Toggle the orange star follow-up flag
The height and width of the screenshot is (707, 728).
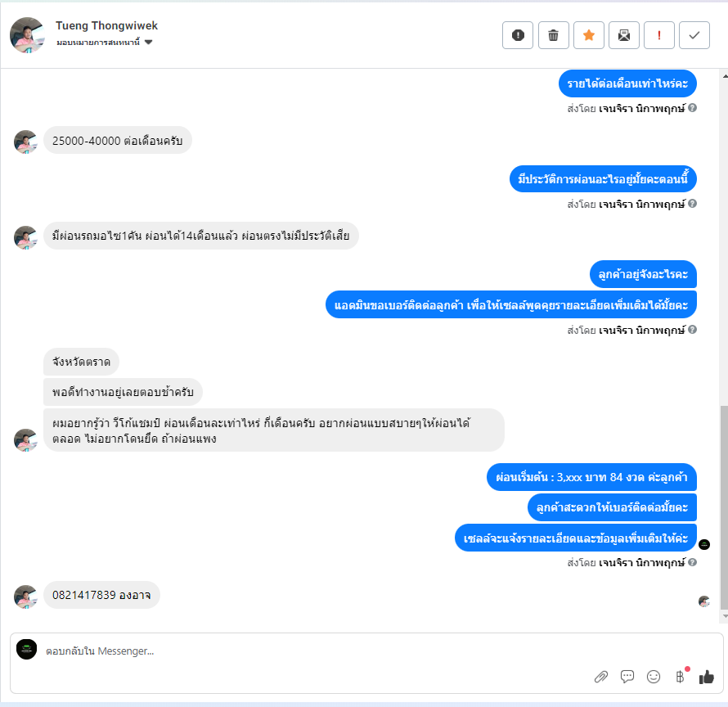pyautogui.click(x=589, y=35)
